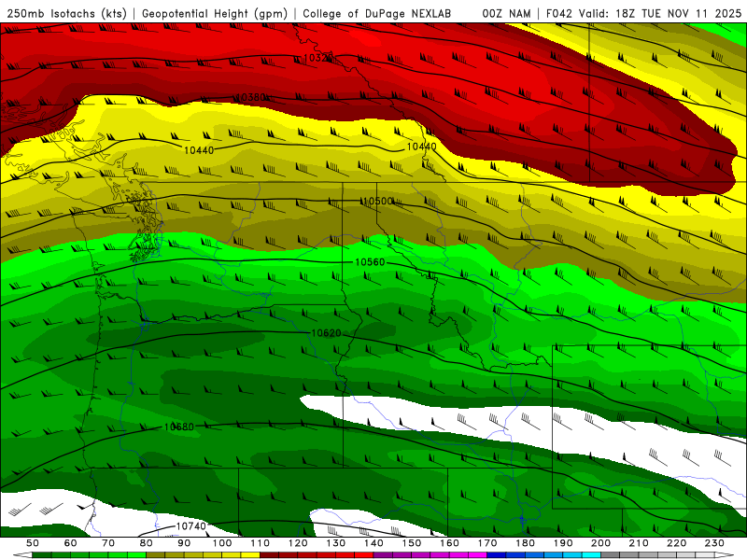Click the 10560 height contour label
The width and height of the screenshot is (747, 560).
(370, 262)
